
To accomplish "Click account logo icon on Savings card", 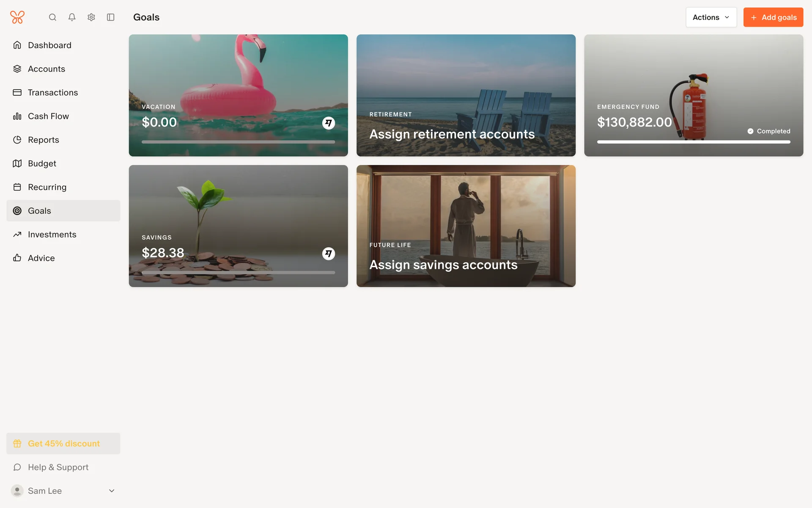I will click(329, 254).
